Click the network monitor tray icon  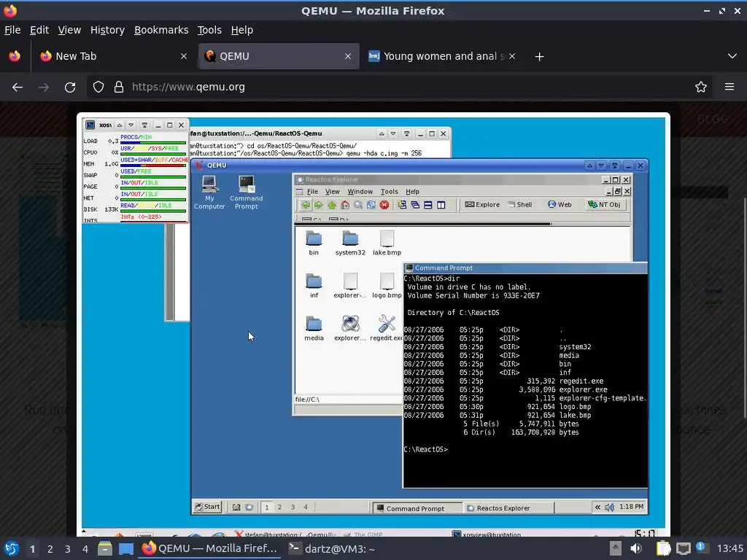tap(683, 548)
